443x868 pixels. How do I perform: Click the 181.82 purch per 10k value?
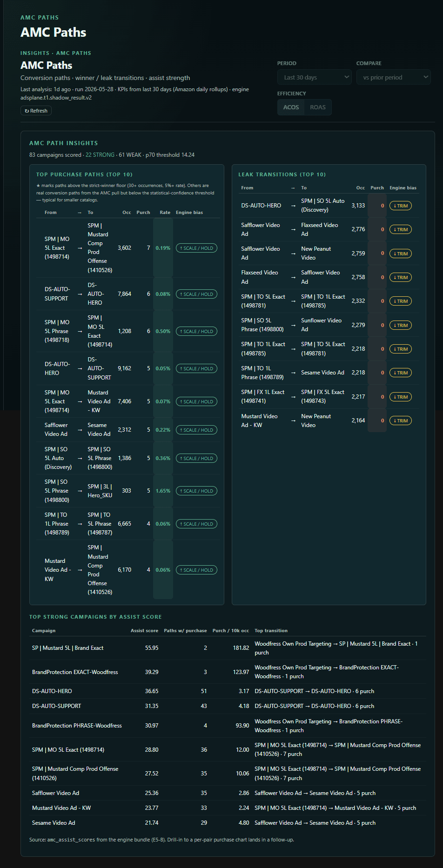(241, 648)
